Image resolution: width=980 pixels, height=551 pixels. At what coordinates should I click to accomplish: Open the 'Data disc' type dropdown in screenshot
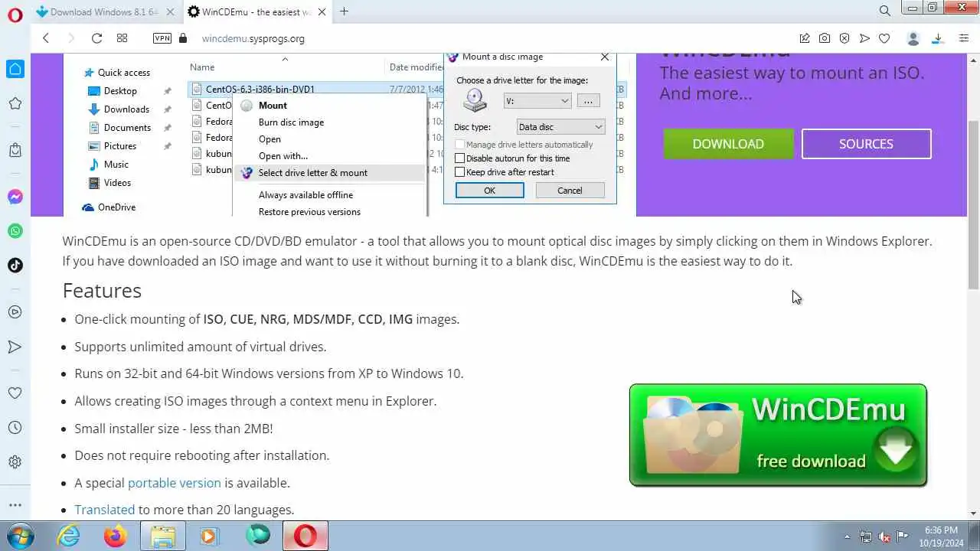560,127
